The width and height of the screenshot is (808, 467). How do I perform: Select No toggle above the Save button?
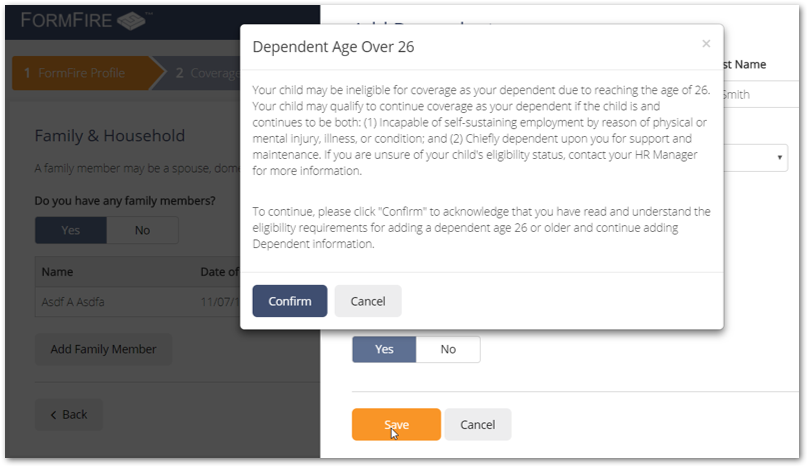click(448, 349)
